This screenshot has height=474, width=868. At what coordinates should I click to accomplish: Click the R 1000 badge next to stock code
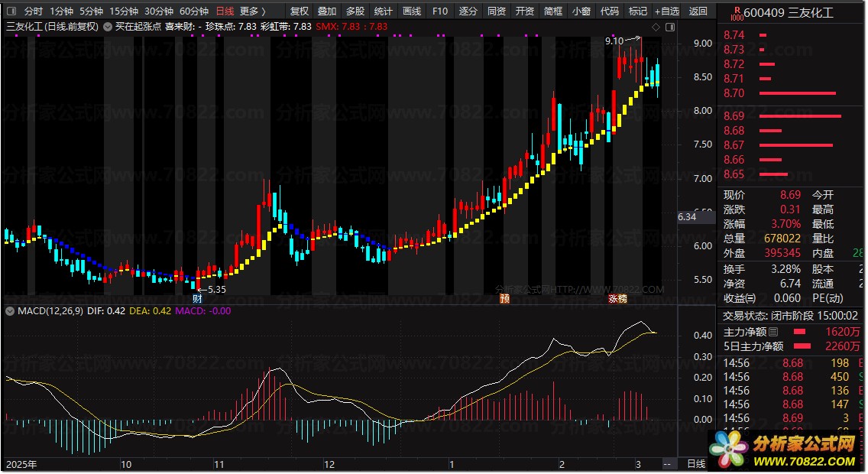point(736,13)
